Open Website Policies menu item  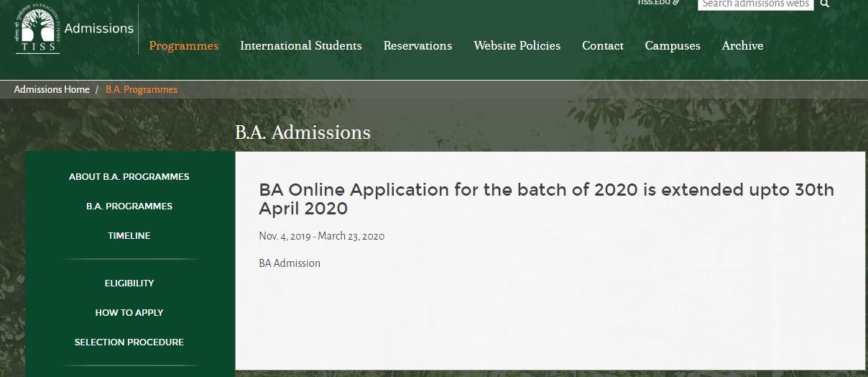point(517,46)
